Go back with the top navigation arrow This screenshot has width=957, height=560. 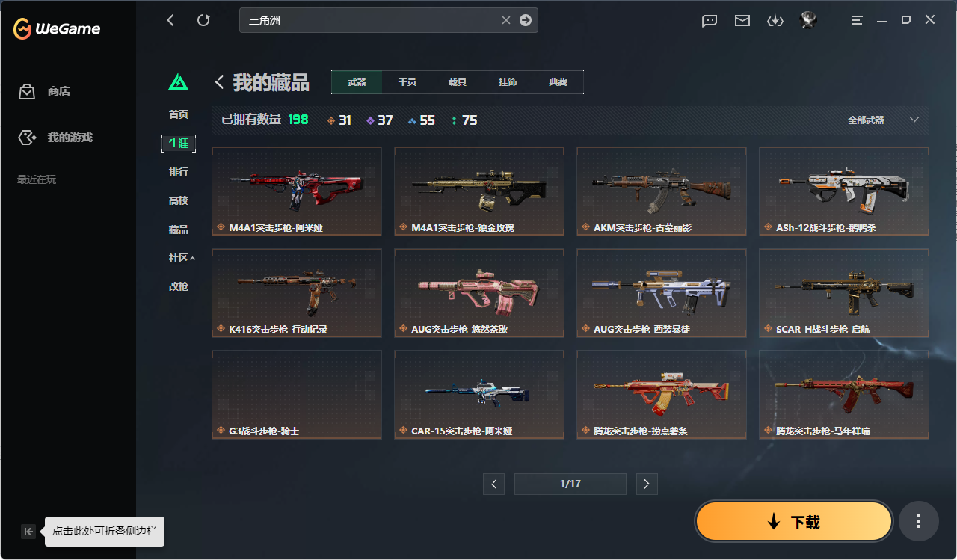tap(170, 20)
